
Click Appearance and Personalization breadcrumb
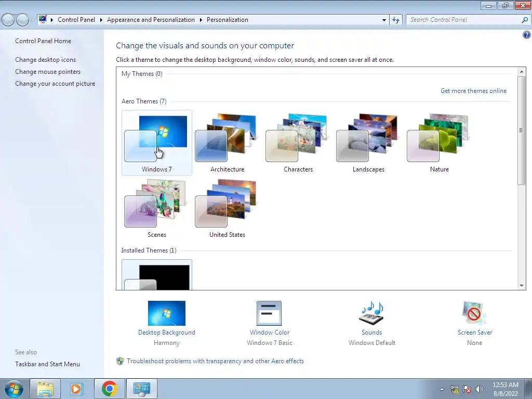tap(151, 20)
